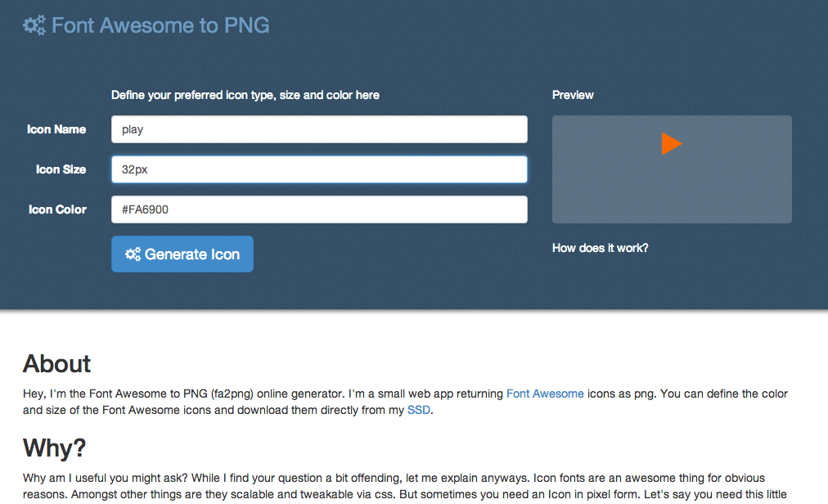Click the "Why?" section heading
Viewport: 828px width, 504px height.
coord(55,448)
